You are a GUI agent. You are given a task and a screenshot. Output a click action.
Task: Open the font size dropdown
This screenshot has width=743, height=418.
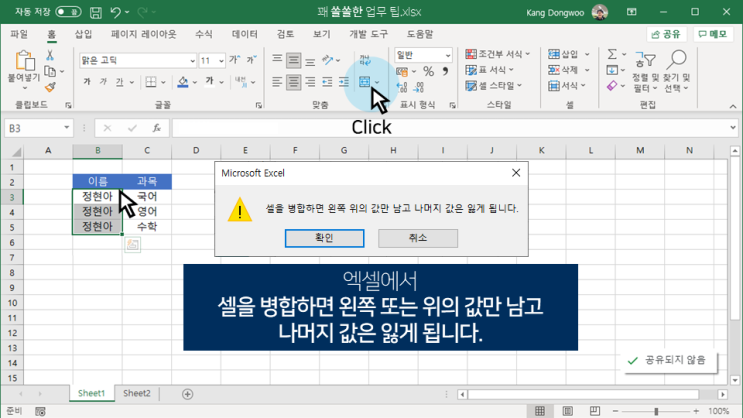coord(221,61)
